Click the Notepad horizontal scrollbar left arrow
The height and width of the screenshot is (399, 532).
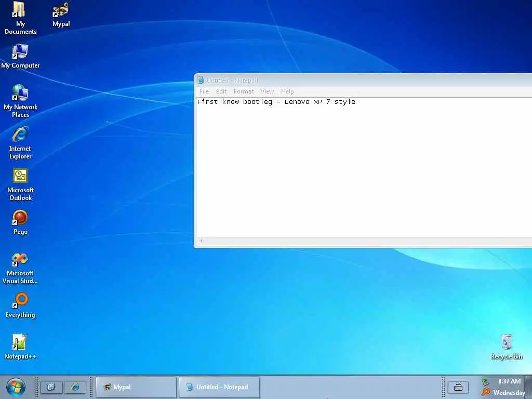click(201, 241)
